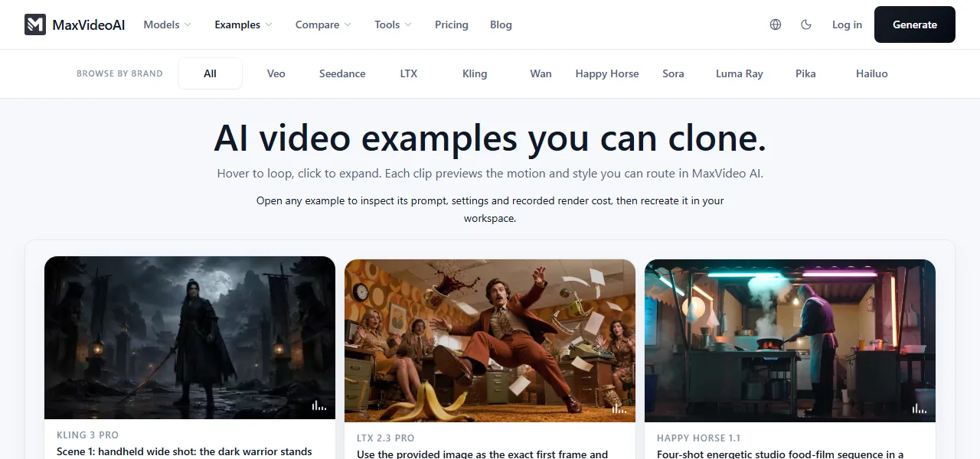This screenshot has height=459, width=980.
Task: Filter examples by LTX brand
Action: click(x=409, y=73)
